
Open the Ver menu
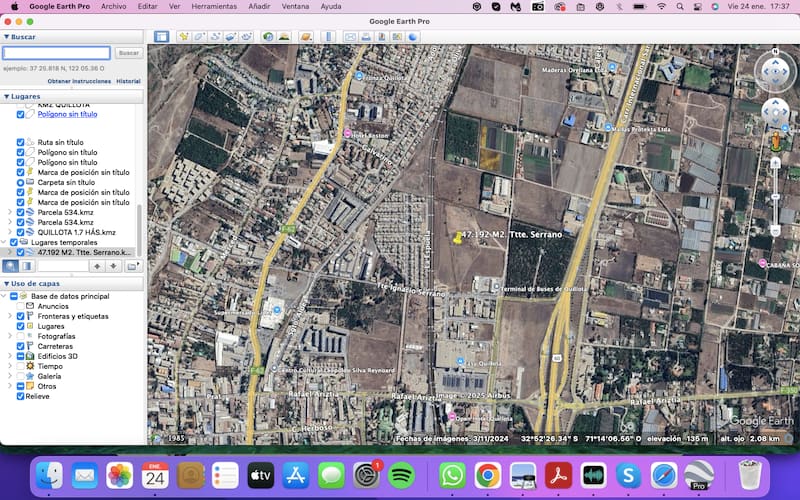click(x=174, y=7)
